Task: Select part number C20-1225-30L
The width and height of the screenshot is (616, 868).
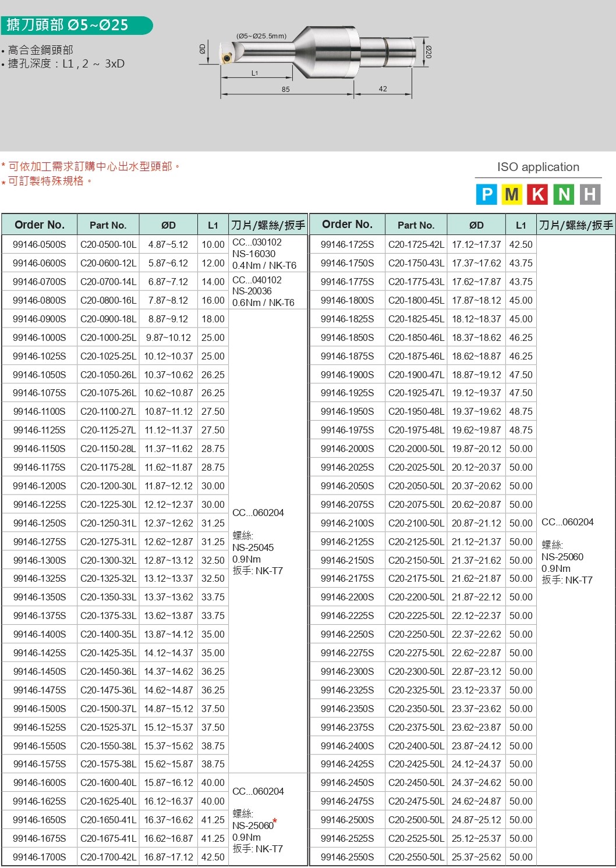Action: 108,504
